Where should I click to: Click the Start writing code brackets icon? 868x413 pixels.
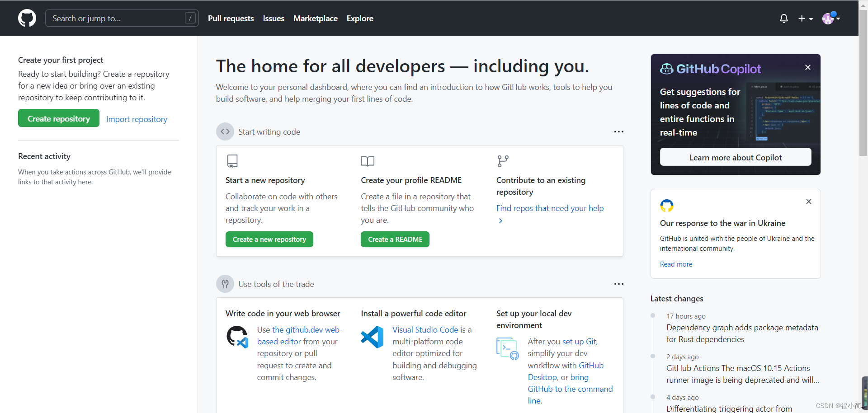coord(225,131)
